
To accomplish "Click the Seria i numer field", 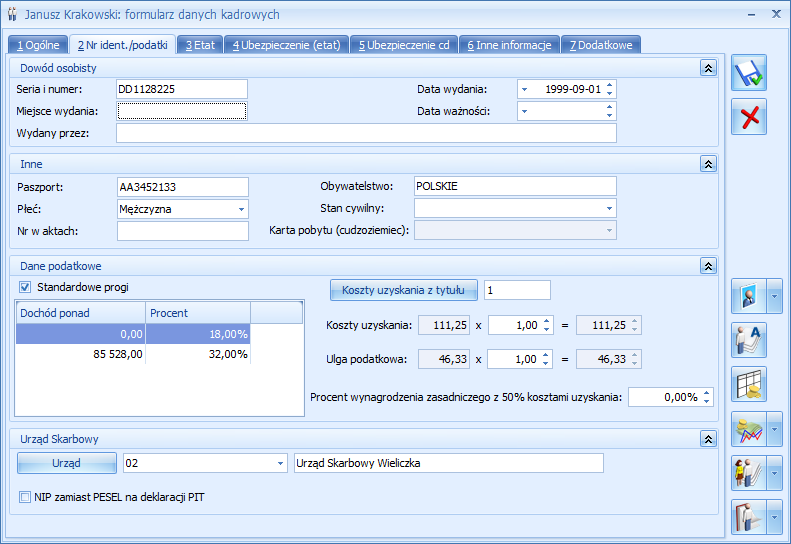I will coord(182,89).
